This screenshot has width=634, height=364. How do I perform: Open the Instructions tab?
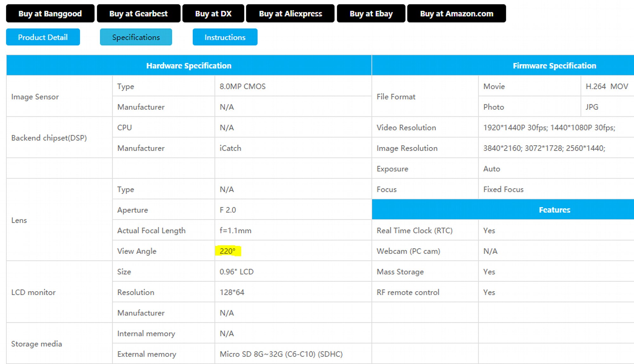pos(225,37)
